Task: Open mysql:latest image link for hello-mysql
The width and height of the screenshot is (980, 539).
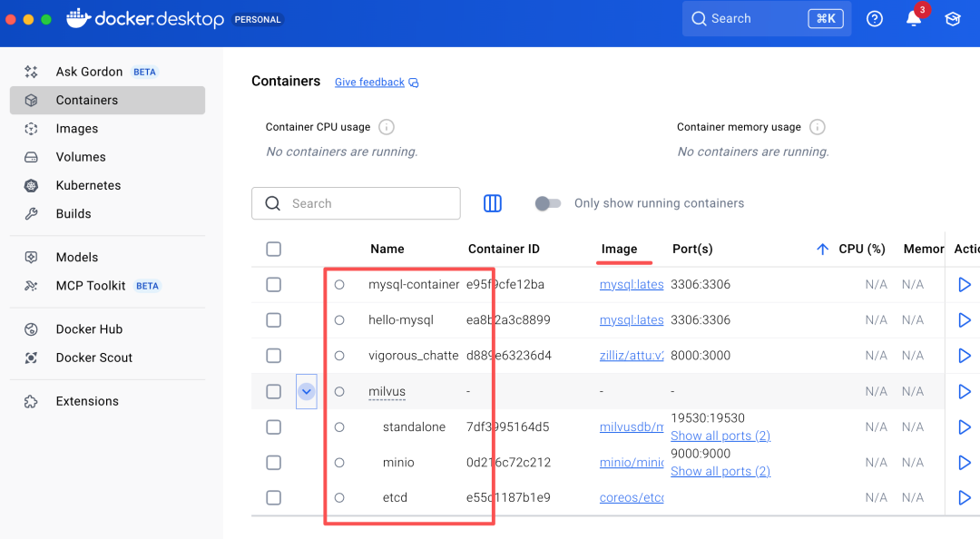Action: point(632,320)
